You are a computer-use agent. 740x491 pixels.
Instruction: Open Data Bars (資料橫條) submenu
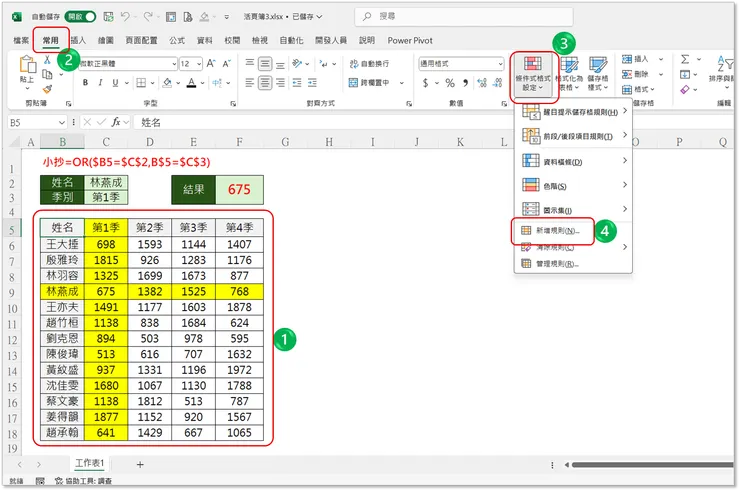(574, 161)
